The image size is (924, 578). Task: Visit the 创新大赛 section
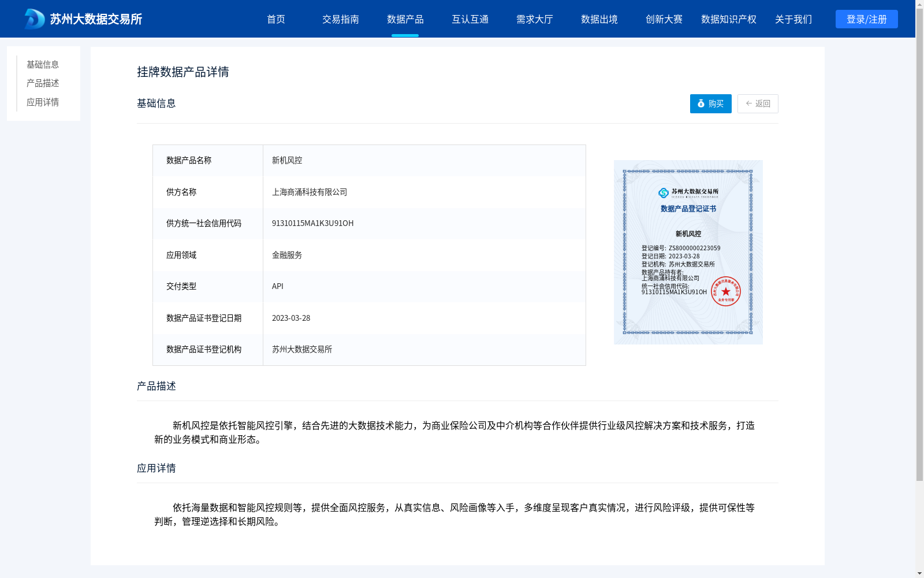pos(664,19)
